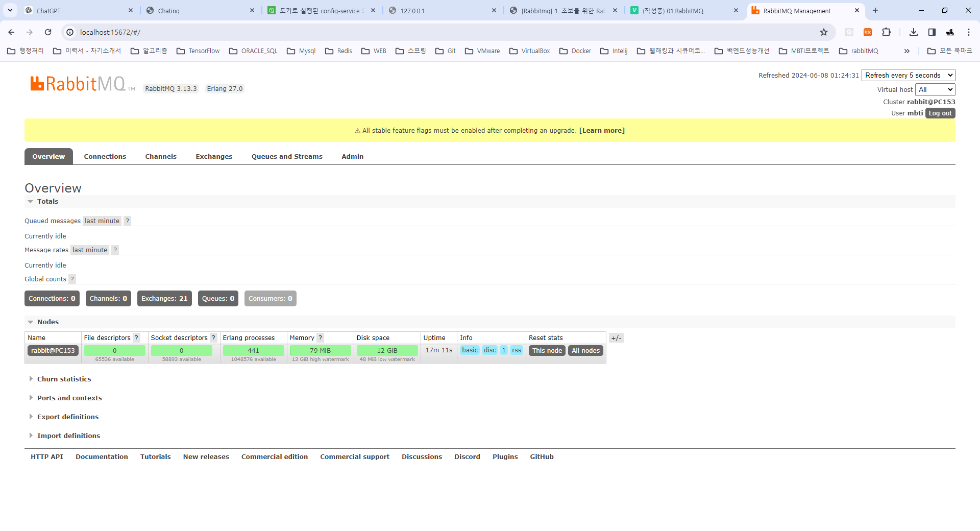This screenshot has width=980, height=531.
Task: Open Memory column help icon
Action: coord(321,338)
